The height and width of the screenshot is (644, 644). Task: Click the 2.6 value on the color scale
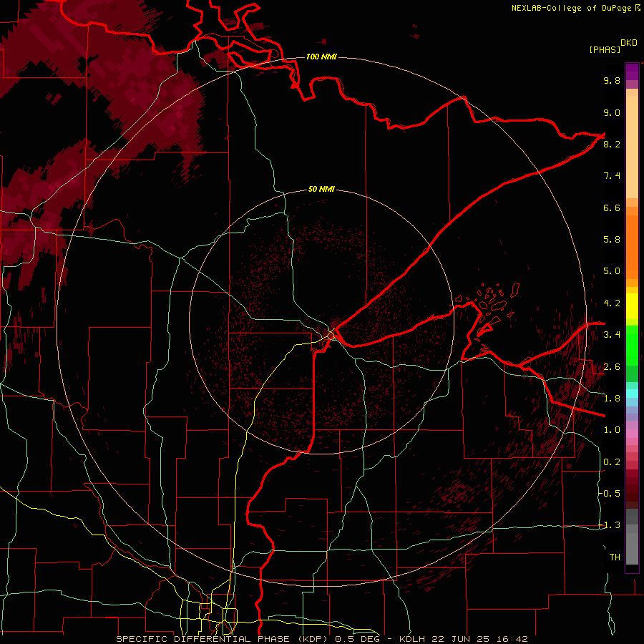(x=612, y=367)
